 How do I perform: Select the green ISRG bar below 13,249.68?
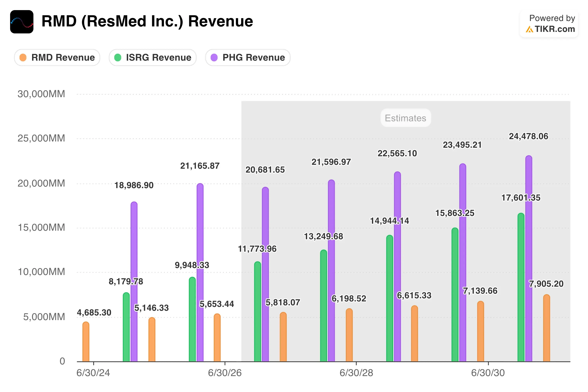coord(323,306)
